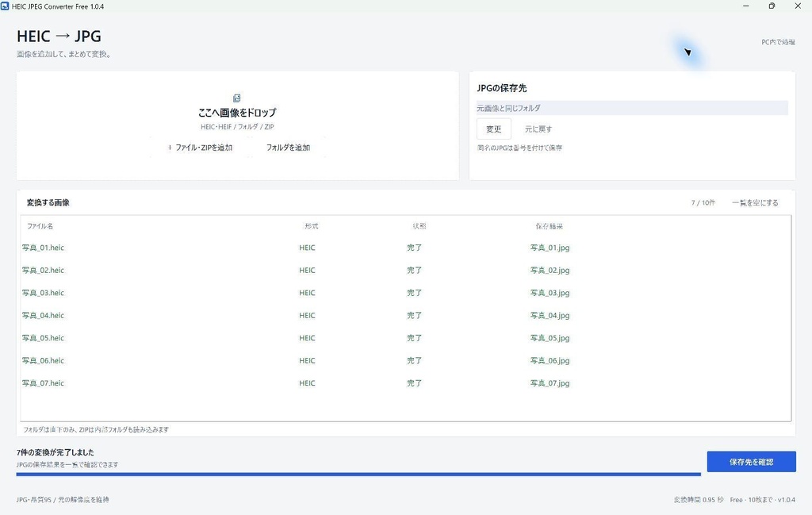This screenshot has width=812, height=515.
Task: Click the conversion progress bar
Action: coord(358,474)
